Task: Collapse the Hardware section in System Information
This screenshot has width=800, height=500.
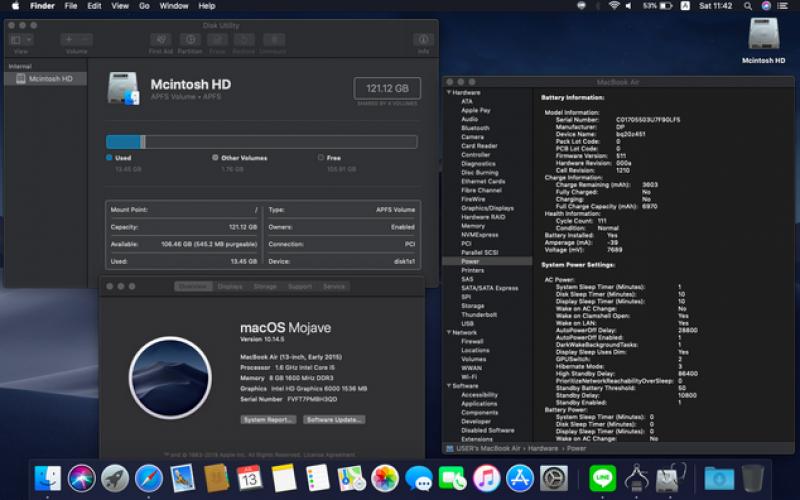Action: [449, 92]
